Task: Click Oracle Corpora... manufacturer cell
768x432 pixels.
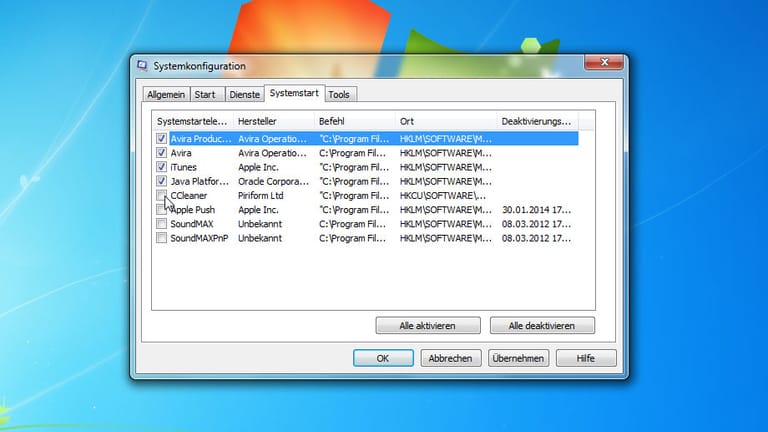Action: point(273,181)
